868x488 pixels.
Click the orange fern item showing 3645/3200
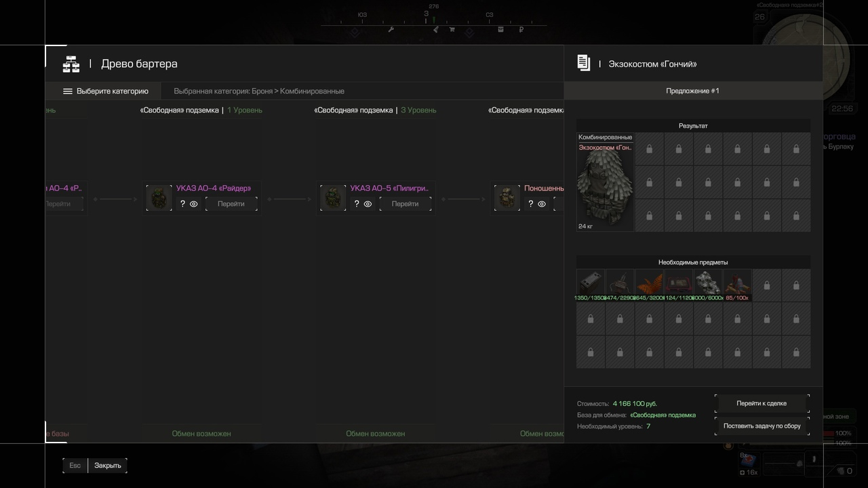pyautogui.click(x=650, y=285)
